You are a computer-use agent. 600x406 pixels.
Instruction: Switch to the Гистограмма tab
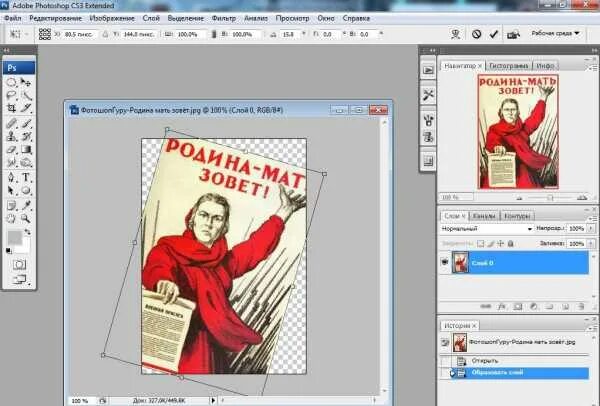coord(509,66)
